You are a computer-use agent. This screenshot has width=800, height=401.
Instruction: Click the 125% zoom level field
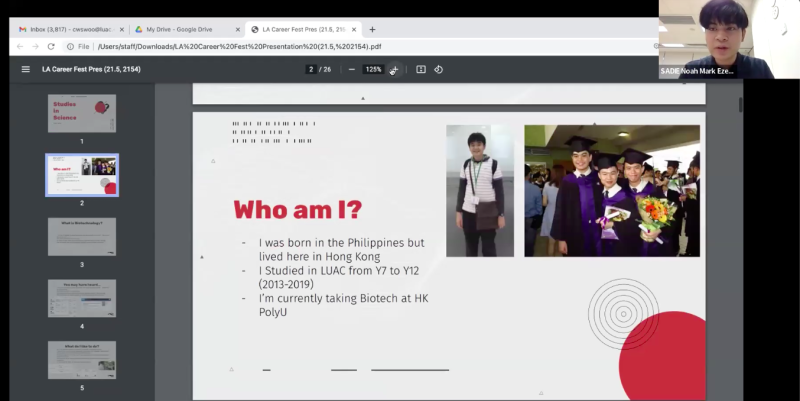click(373, 69)
